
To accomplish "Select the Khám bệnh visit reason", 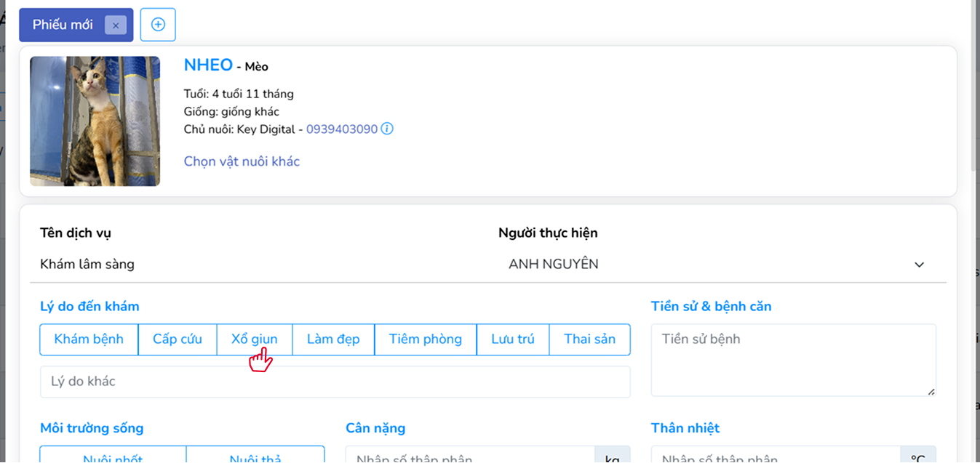I will [88, 339].
